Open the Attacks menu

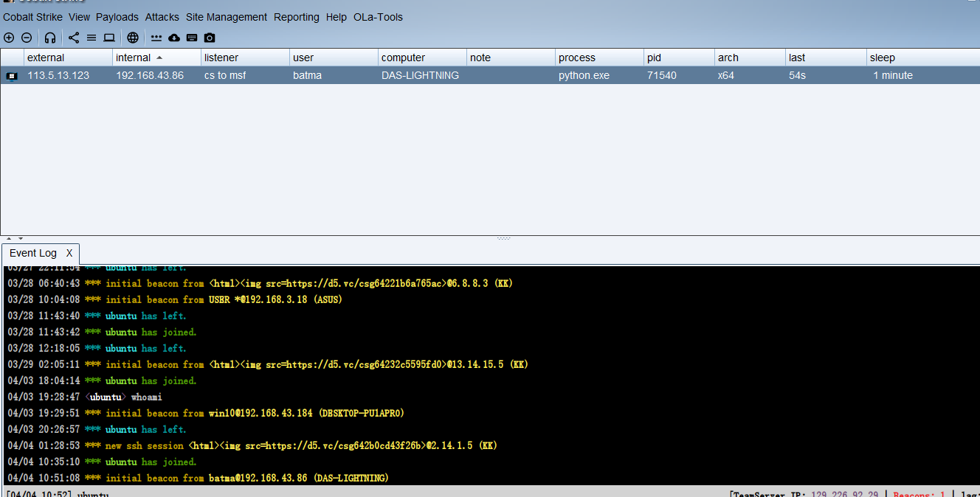[162, 17]
